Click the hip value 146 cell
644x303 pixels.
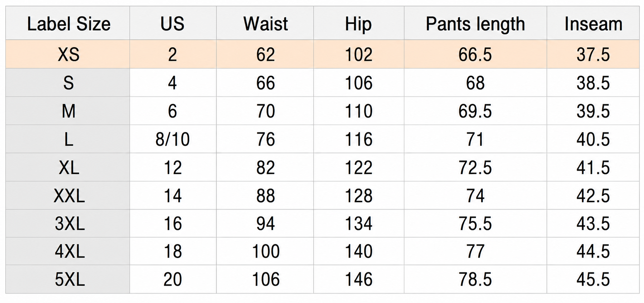point(359,279)
